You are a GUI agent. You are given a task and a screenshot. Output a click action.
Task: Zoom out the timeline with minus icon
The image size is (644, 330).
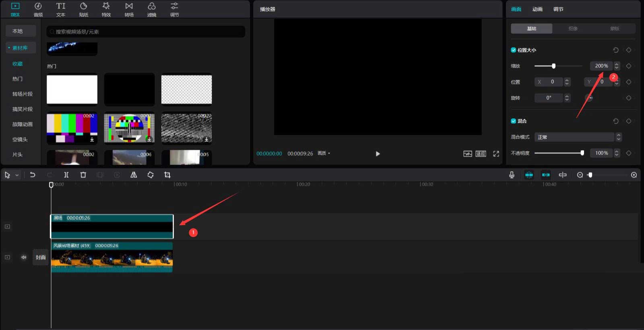click(580, 175)
